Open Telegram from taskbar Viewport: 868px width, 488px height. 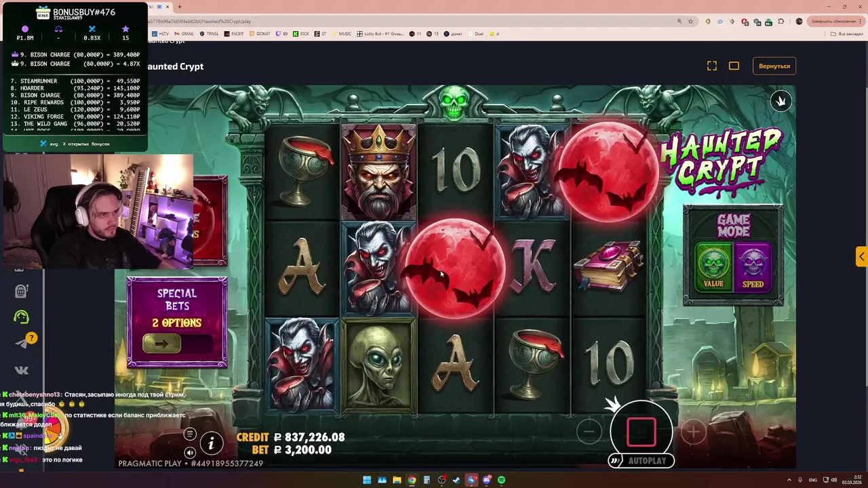(x=471, y=480)
